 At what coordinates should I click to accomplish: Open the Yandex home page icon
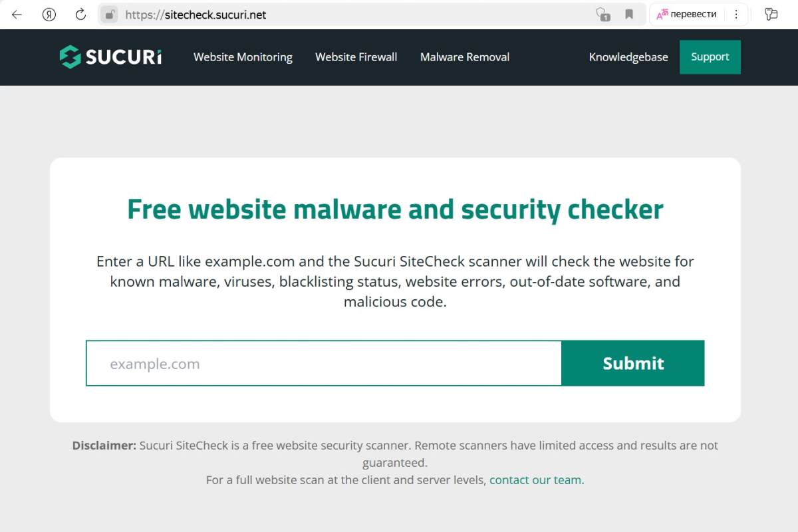[x=49, y=14]
